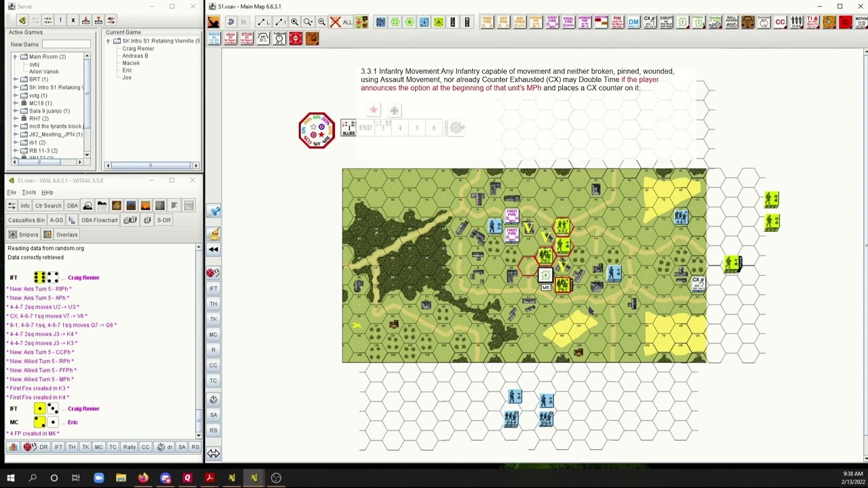
Task: Select the Wall Advantage counter icon
Action: (731, 22)
